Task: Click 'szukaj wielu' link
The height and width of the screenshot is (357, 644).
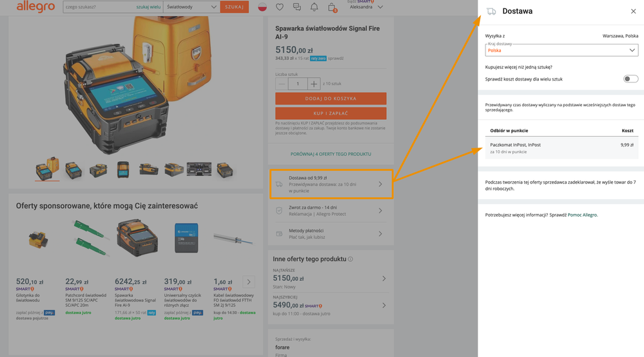Action: (148, 7)
